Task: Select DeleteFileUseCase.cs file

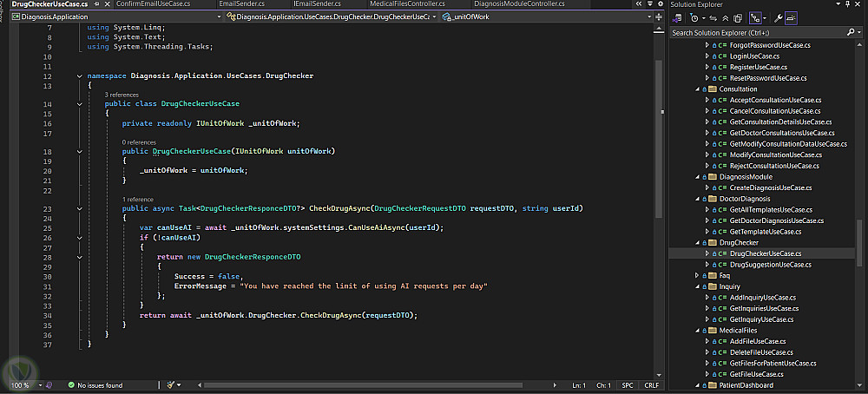Action: 761,352
